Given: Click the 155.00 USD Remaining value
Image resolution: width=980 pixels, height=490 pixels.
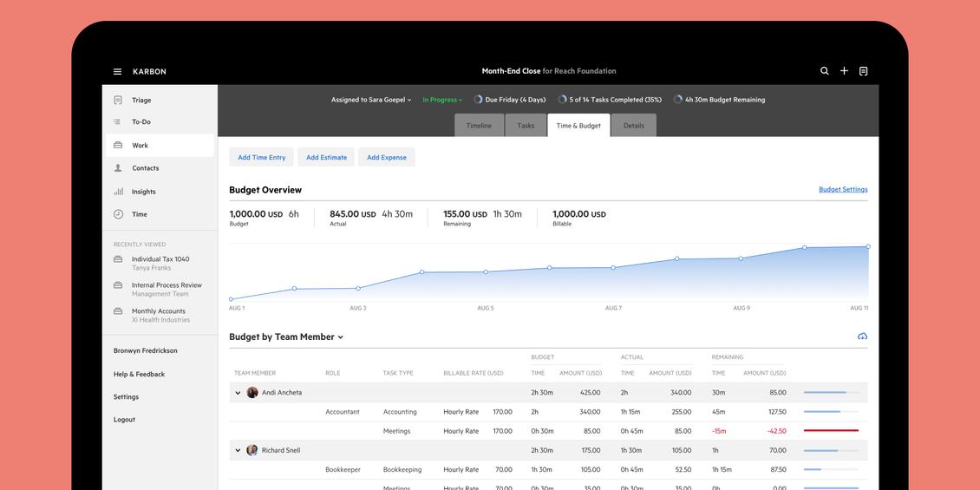Looking at the screenshot, I should point(465,213).
